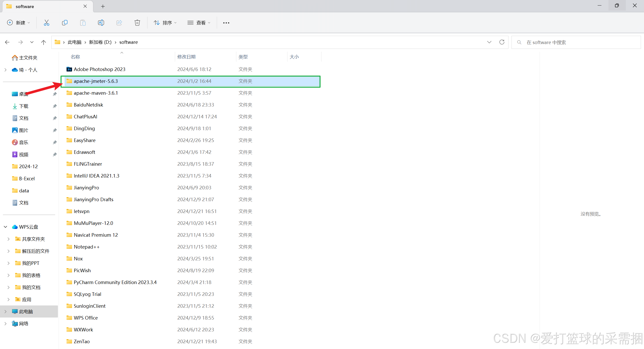Navigate back with the left arrow
This screenshot has height=349, width=644.
pyautogui.click(x=7, y=42)
